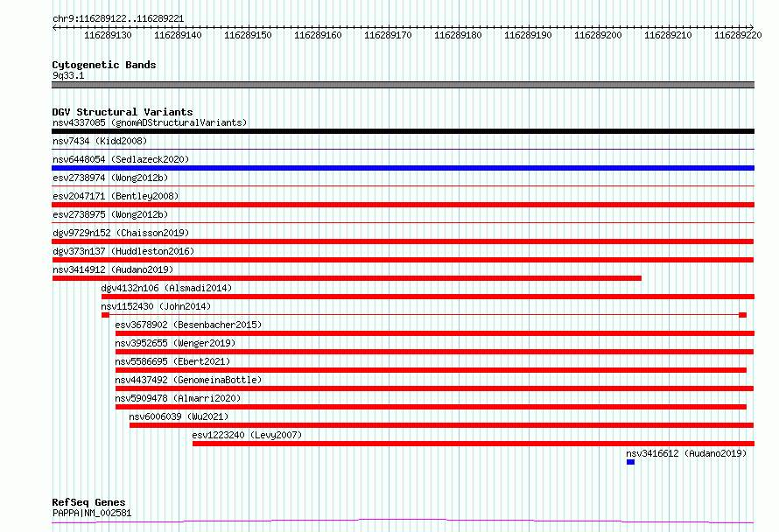Select nsv3952655 (Wenger2019) label
This screenshot has width=779, height=532.
tap(175, 343)
